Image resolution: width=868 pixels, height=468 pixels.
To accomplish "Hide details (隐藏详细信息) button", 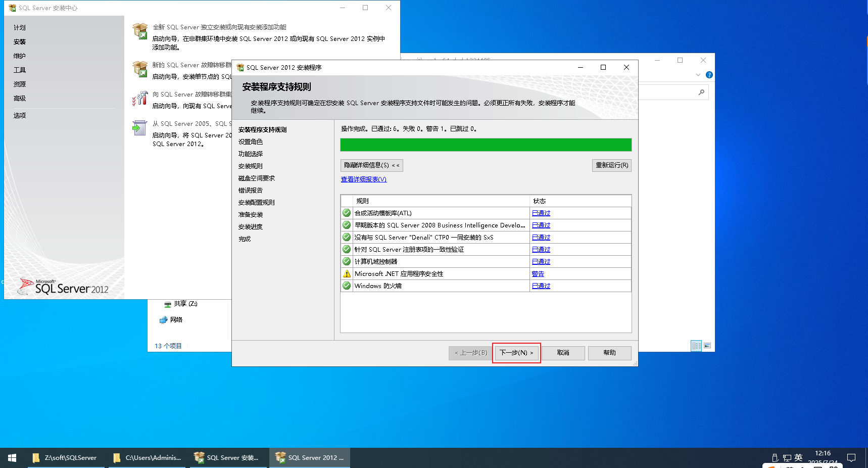I will pos(372,165).
